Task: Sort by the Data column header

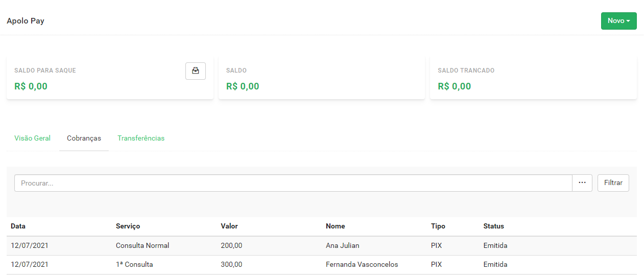Action: (x=18, y=226)
